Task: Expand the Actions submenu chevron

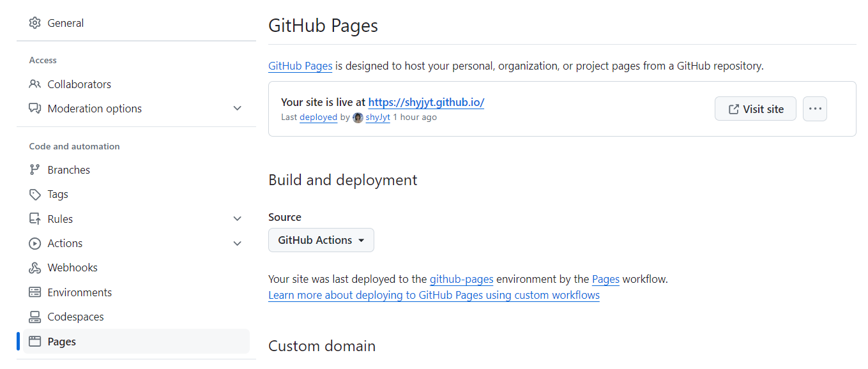Action: click(237, 243)
